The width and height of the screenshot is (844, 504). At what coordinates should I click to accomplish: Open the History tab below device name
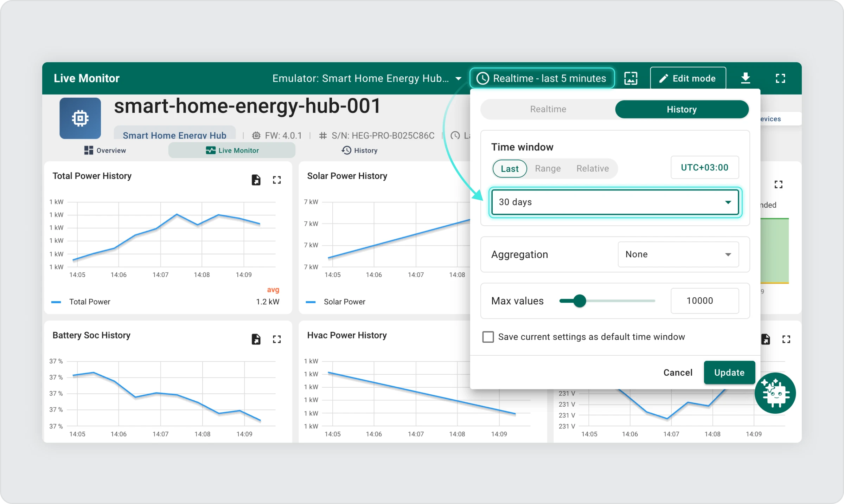point(359,150)
